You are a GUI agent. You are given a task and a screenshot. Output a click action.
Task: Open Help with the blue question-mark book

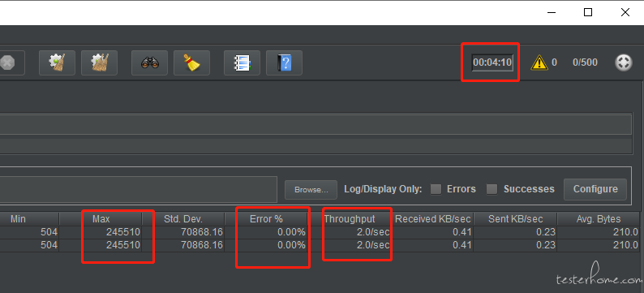[x=284, y=62]
